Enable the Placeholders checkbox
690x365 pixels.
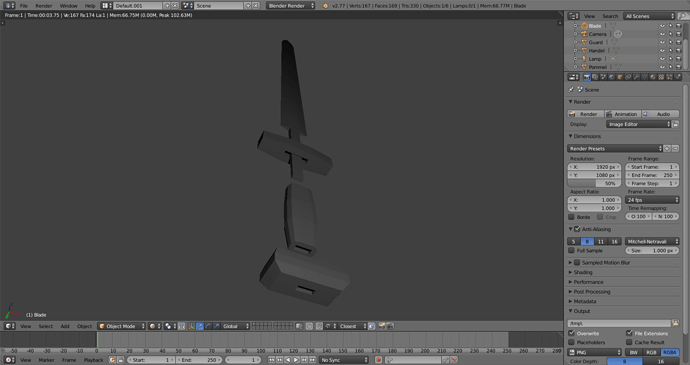coord(571,342)
